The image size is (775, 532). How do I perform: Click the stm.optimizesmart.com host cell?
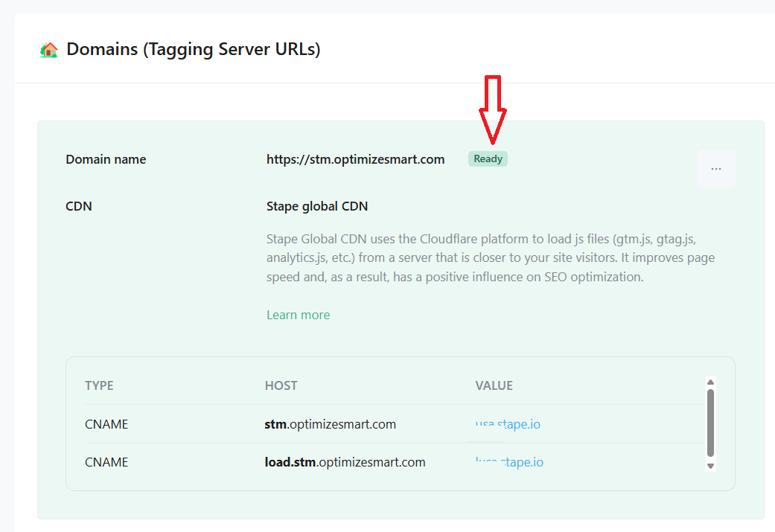click(330, 424)
